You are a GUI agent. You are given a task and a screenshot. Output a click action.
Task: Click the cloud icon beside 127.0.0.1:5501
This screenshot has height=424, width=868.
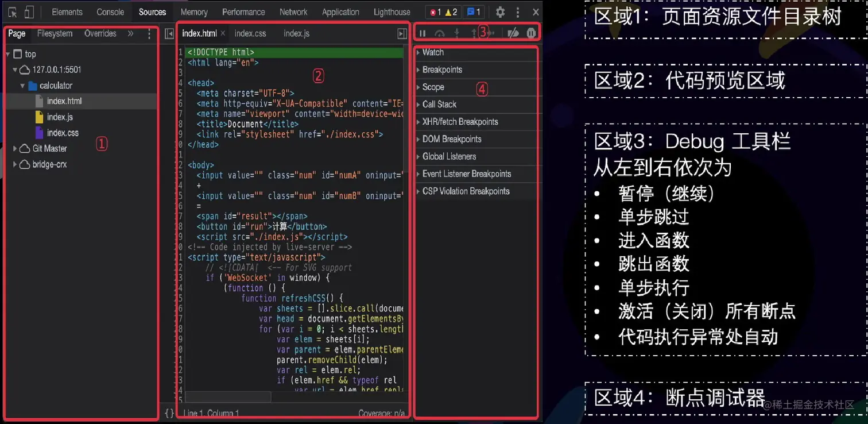[x=25, y=70]
